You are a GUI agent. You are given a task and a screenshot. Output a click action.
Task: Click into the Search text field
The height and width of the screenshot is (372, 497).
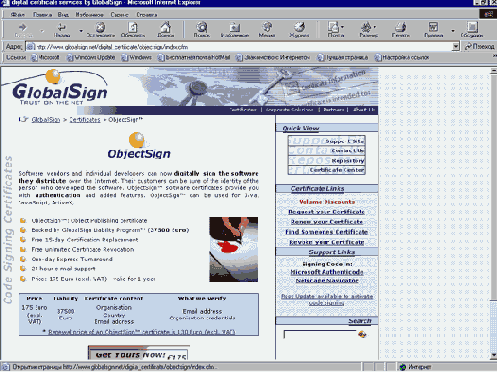click(320, 334)
